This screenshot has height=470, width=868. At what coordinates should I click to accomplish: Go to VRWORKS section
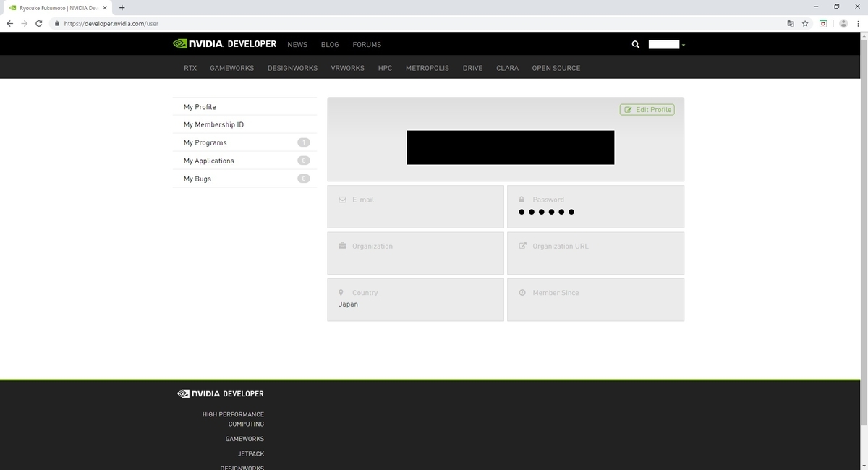[x=347, y=68]
